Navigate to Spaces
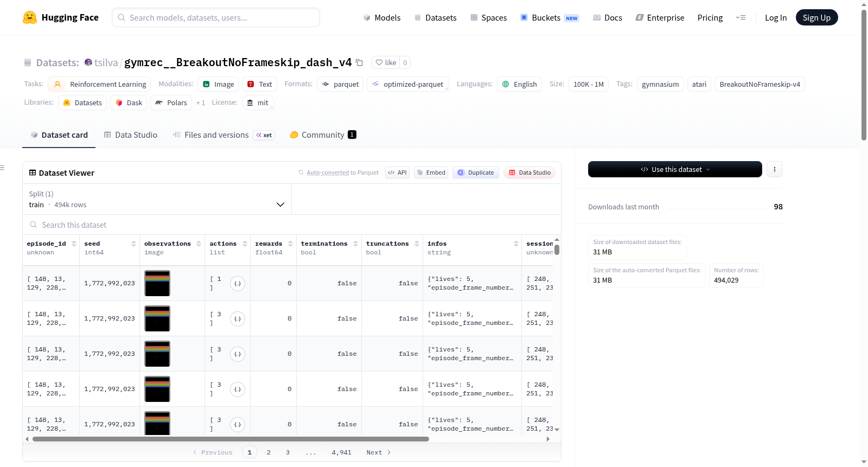868x467 pixels. pos(488,18)
